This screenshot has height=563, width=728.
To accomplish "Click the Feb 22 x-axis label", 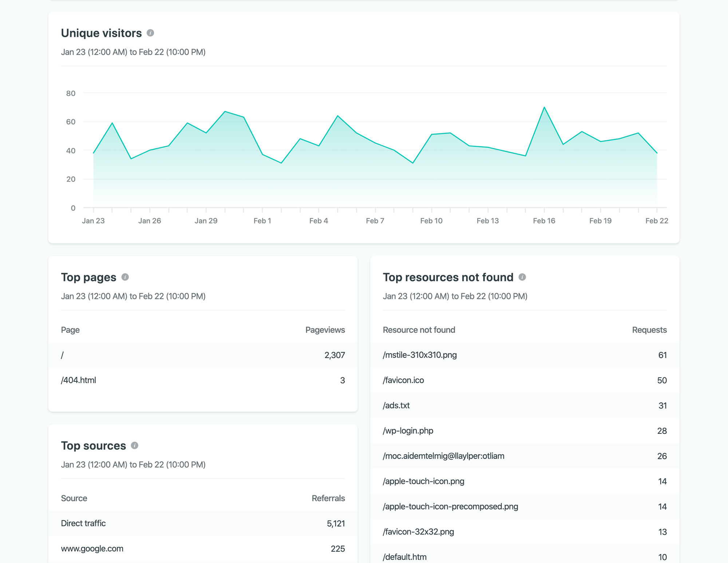I will (x=657, y=221).
